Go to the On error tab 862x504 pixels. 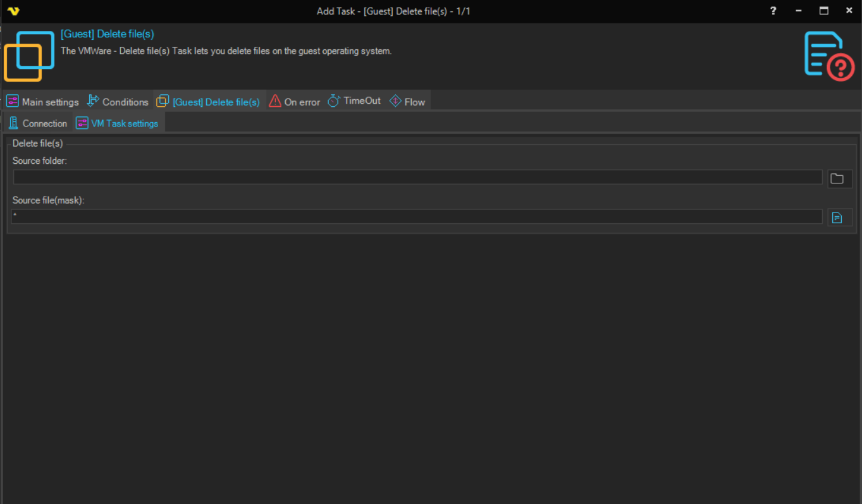click(x=295, y=102)
